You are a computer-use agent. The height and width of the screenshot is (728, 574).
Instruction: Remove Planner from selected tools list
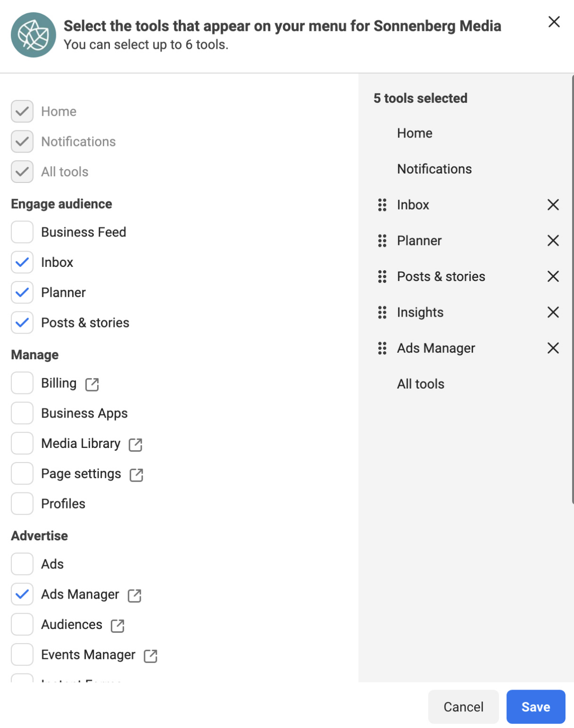553,241
